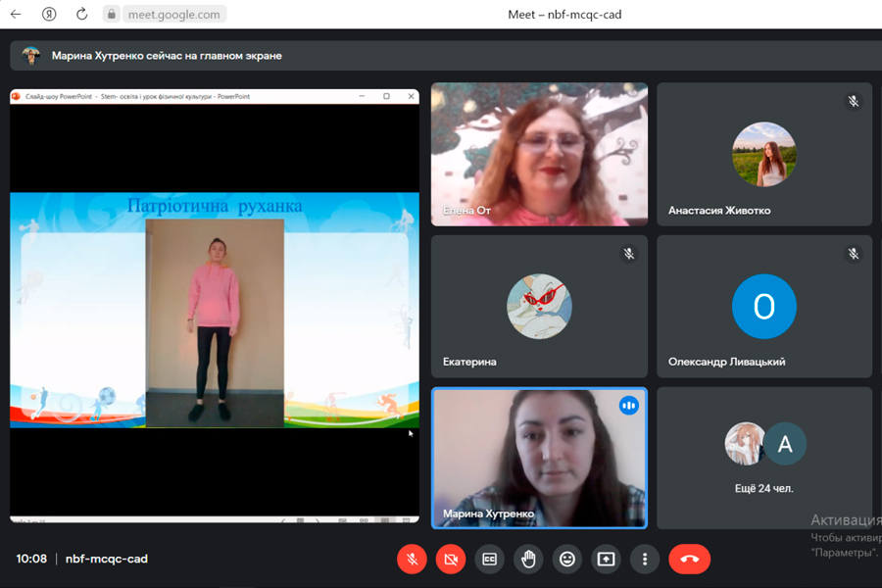Click the presenter notification banner

(446, 56)
